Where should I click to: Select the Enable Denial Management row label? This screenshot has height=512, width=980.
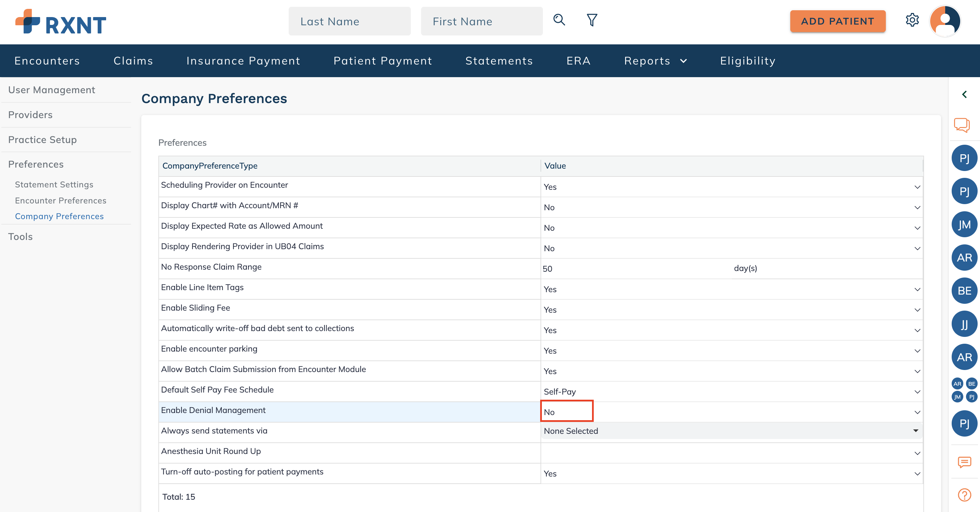click(x=213, y=410)
